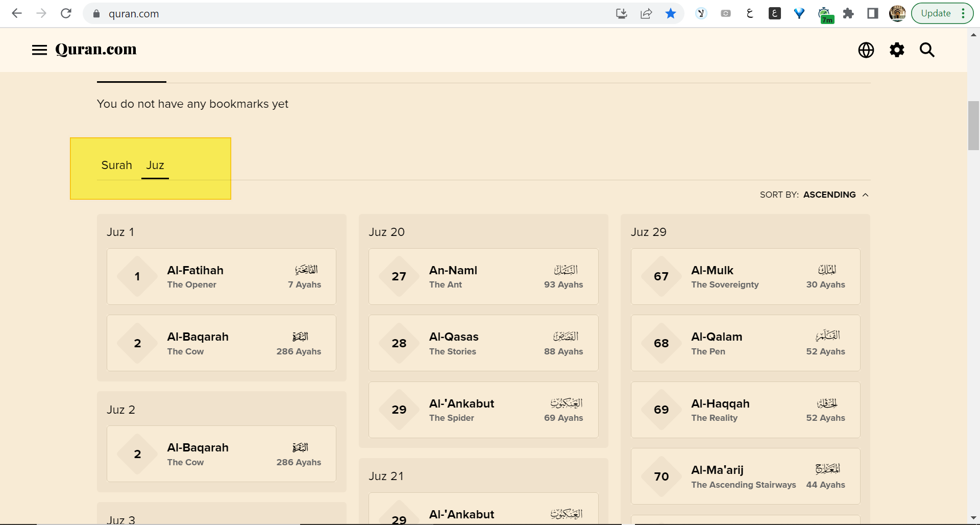
Task: Switch to the Surah tab
Action: tap(117, 165)
